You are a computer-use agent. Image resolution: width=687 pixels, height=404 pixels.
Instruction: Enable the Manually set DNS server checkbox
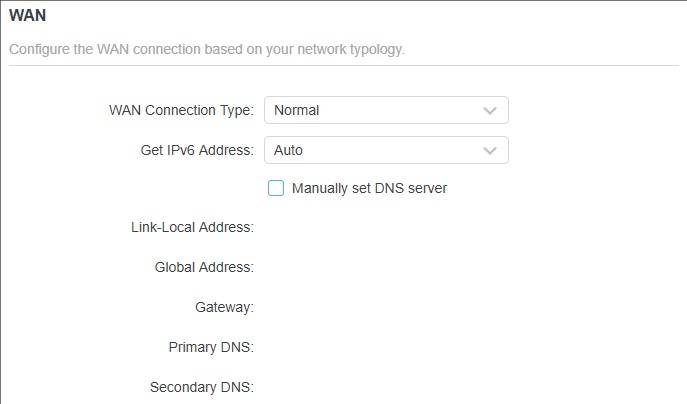(x=276, y=187)
